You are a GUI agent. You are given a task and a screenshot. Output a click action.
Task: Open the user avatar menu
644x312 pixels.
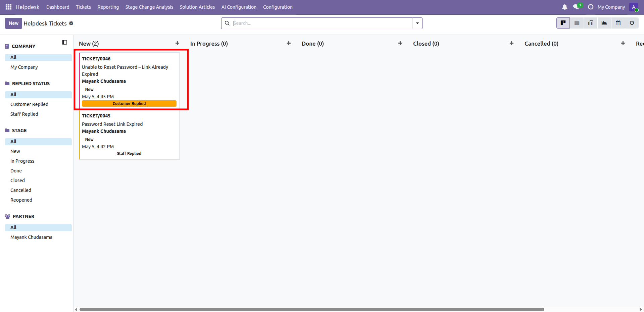click(634, 7)
